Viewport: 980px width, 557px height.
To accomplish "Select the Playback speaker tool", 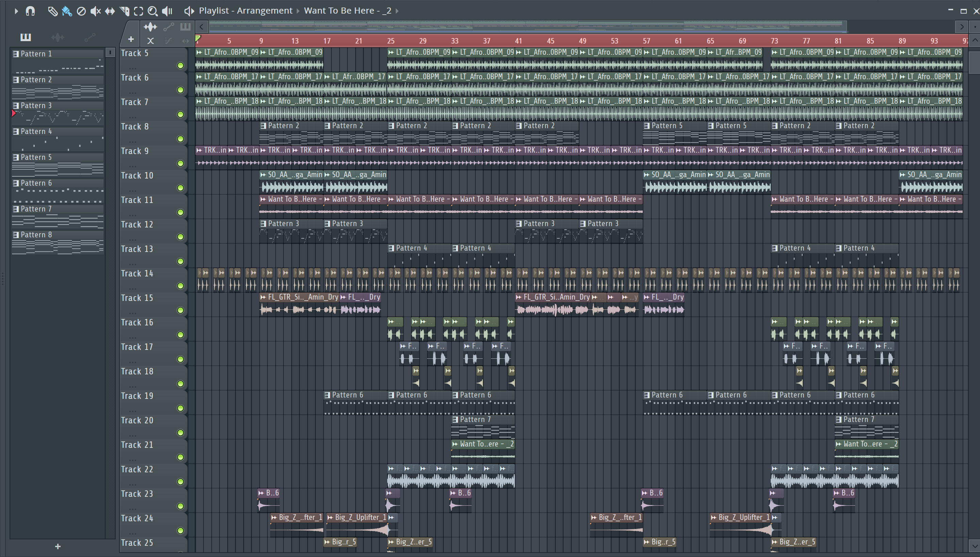I will (x=167, y=11).
